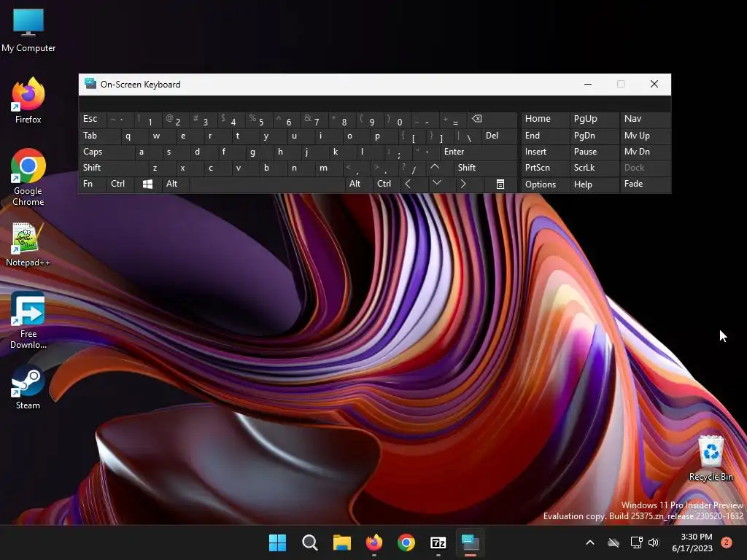Image resolution: width=747 pixels, height=560 pixels.
Task: Toggle the Nav key panel
Action: [x=645, y=119]
